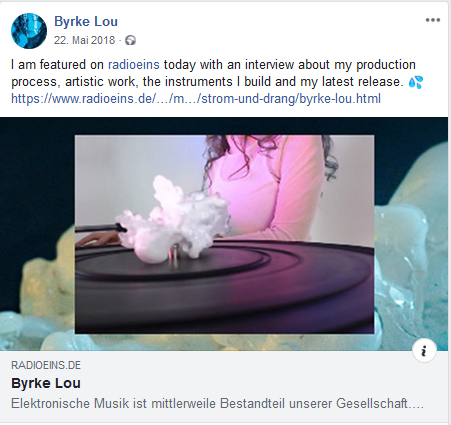The image size is (451, 425).
Task: Click the gray link card footer area
Action: [224, 386]
